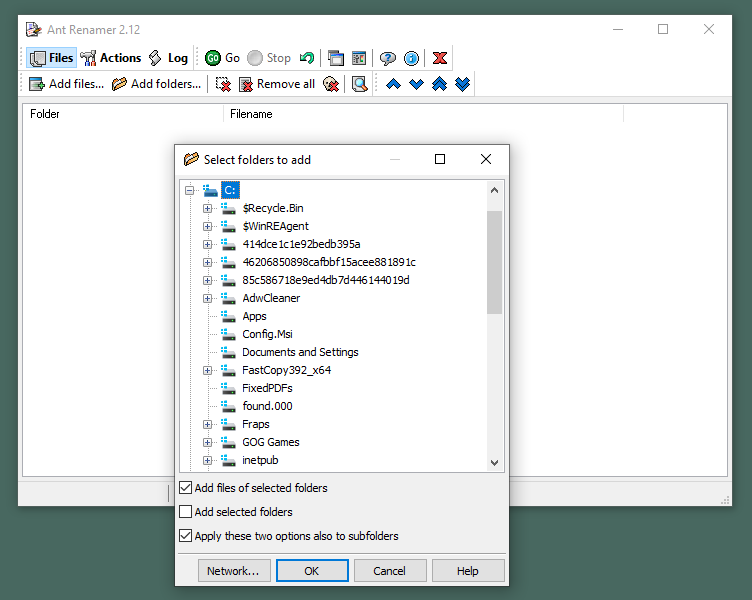Click the tree scroll up arrow
This screenshot has width=752, height=600.
(494, 190)
